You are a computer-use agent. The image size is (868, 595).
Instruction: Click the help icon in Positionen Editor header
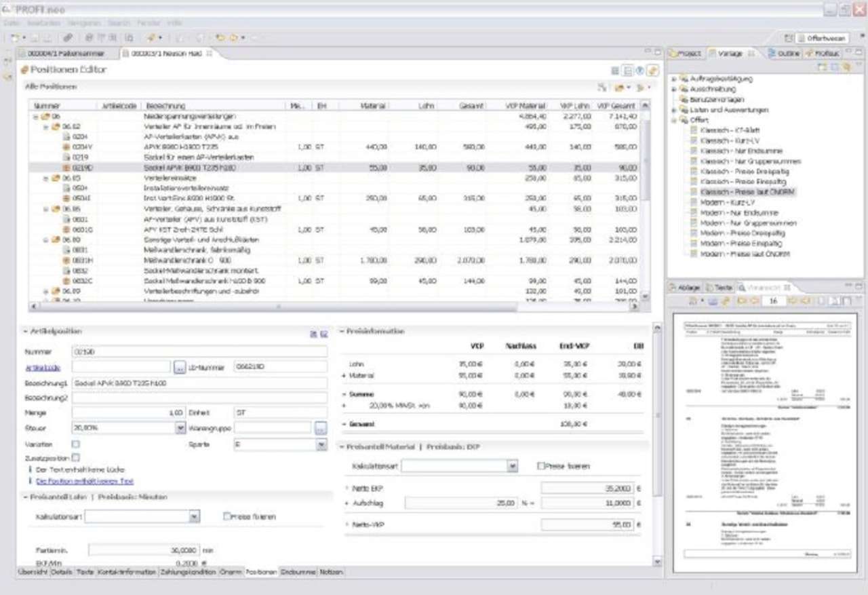coord(640,71)
